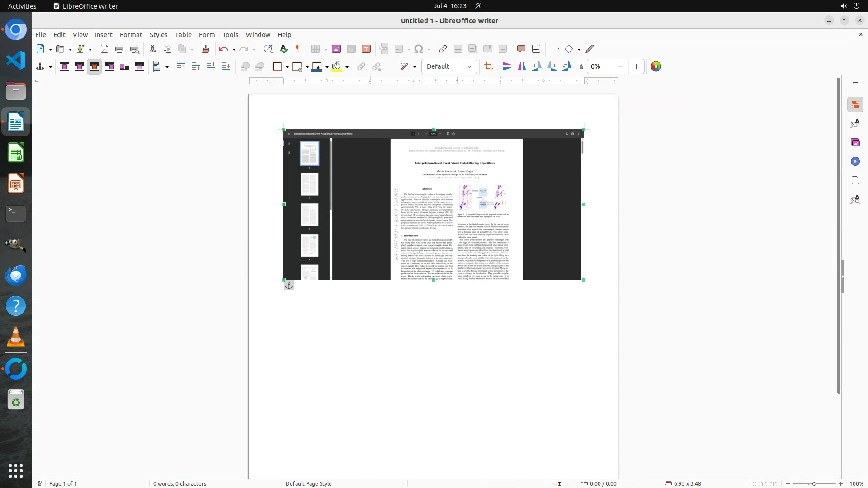Click the Bring to Front icon
Screen dimensions: 868x488
pyautogui.click(x=181, y=66)
